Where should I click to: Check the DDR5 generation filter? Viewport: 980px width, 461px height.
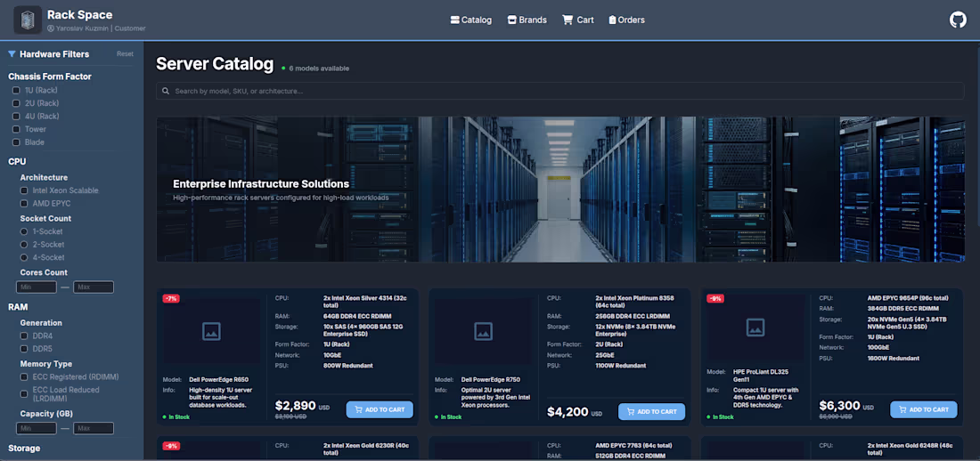24,349
